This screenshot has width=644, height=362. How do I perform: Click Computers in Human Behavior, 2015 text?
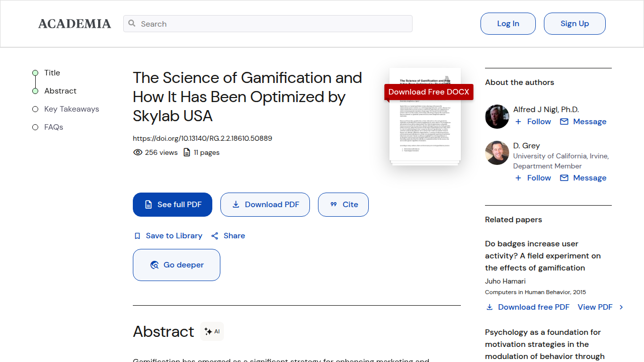click(x=535, y=292)
